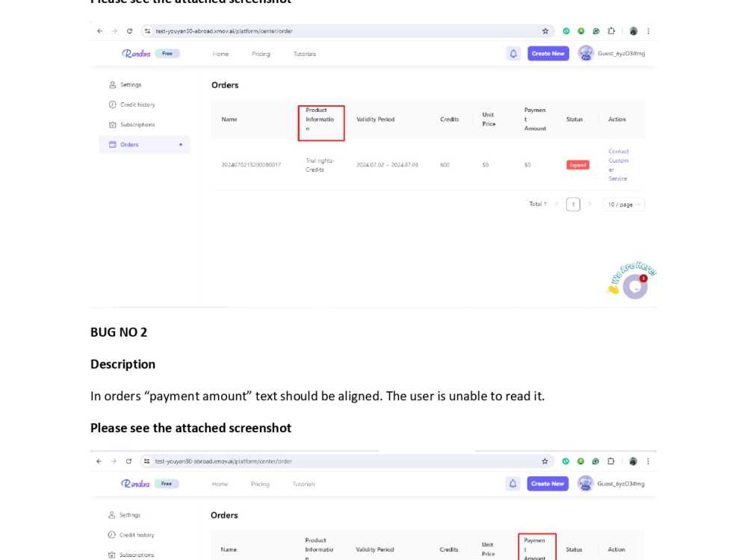Bookmark star icon in first screenshot address bar
This screenshot has height=560, width=747.
[545, 31]
